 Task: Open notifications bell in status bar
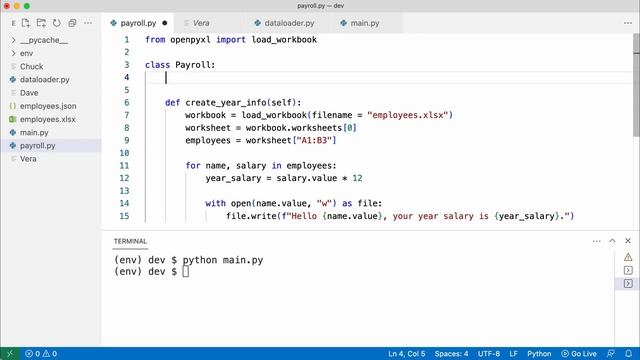point(629,353)
